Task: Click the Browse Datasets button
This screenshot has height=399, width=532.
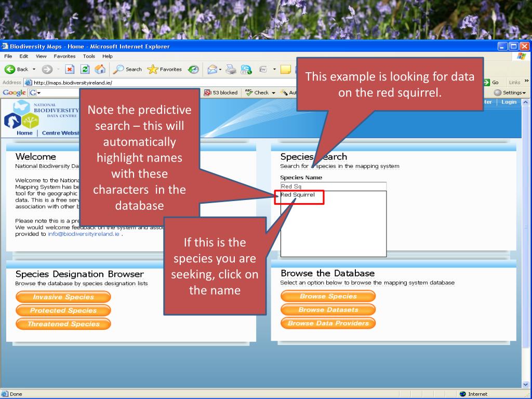Action: coord(328,310)
